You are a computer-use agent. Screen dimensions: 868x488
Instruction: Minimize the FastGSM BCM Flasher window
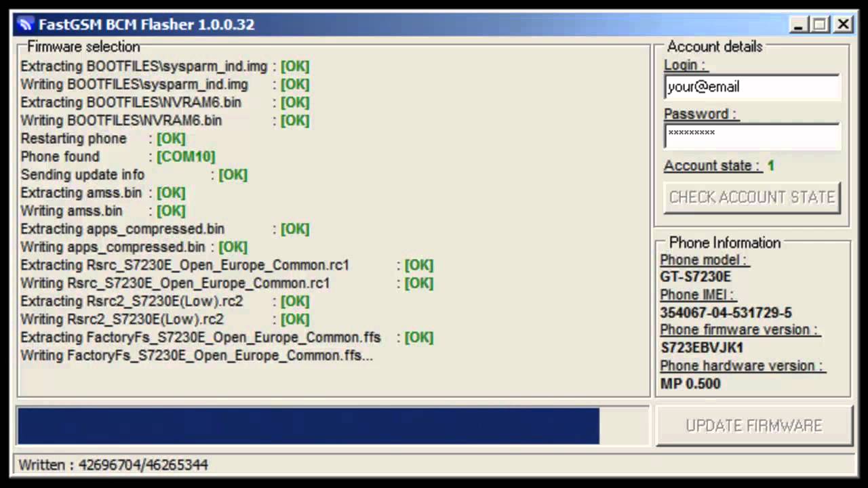tap(798, 25)
